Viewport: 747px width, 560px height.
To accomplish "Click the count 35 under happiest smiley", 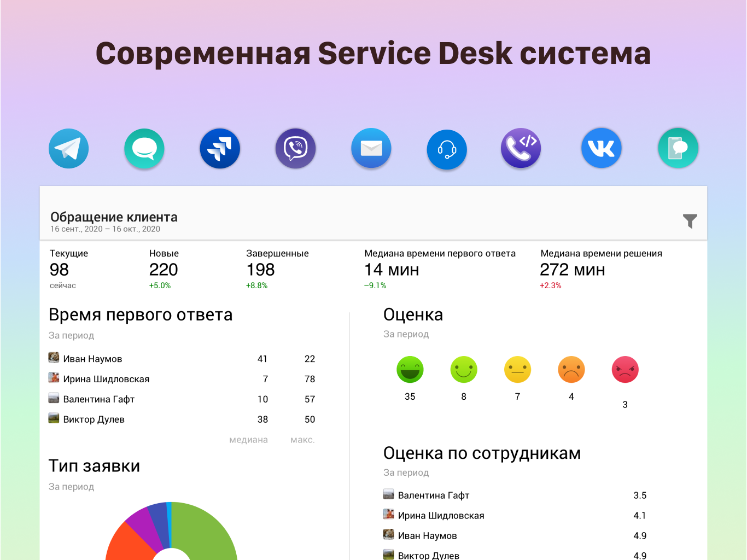I will (x=410, y=397).
